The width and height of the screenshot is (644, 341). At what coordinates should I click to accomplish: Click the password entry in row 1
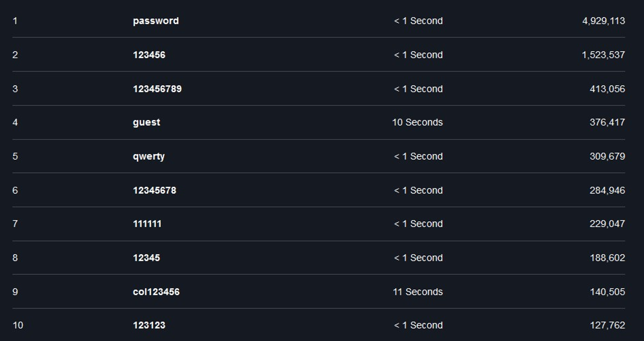(156, 21)
